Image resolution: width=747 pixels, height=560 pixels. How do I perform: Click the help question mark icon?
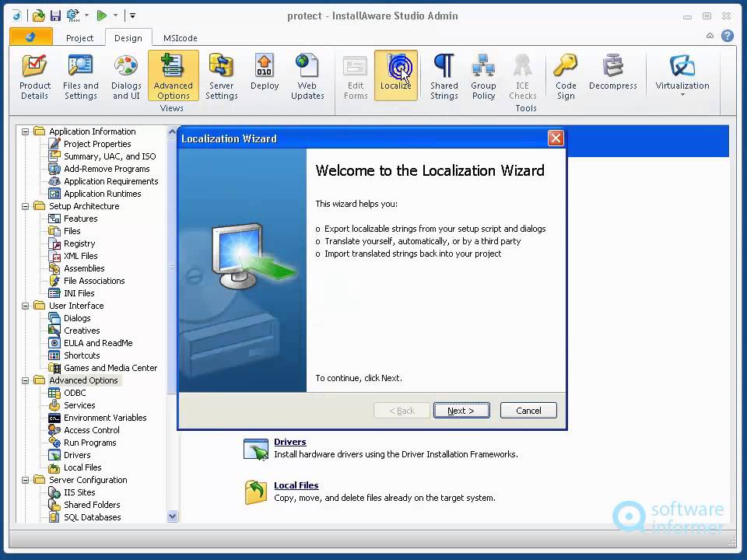point(728,36)
